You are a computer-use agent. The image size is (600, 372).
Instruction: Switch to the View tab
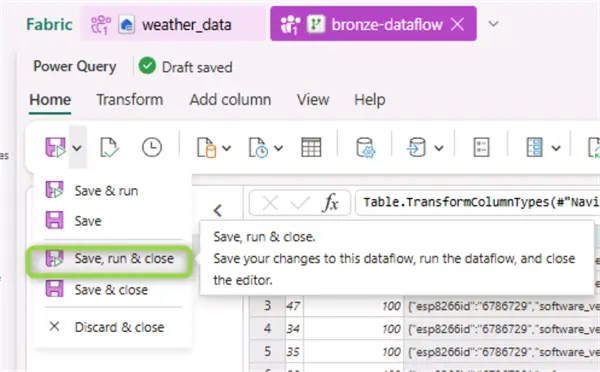point(313,100)
